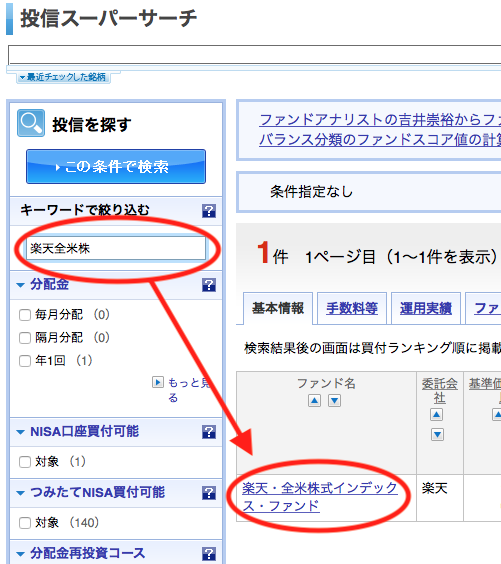Click the この条件で検索 button
Image resolution: width=501 pixels, height=564 pixels.
[116, 167]
